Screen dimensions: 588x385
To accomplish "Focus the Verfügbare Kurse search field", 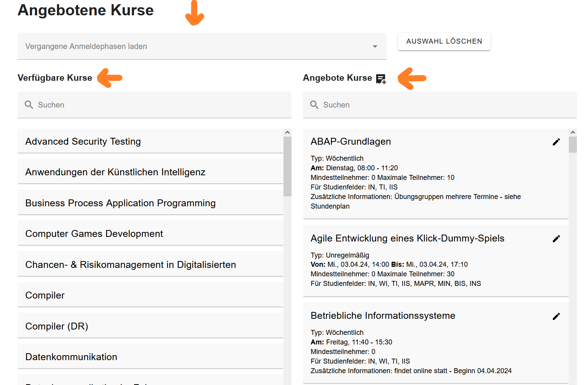I will tap(161, 105).
